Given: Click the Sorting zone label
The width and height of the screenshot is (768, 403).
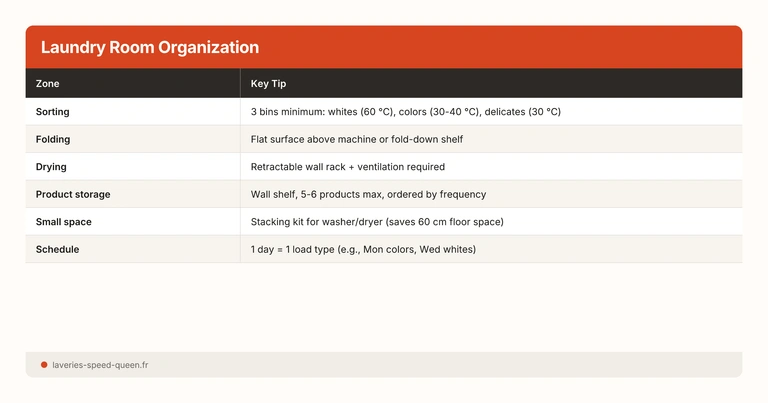Looking at the screenshot, I should tap(52, 111).
